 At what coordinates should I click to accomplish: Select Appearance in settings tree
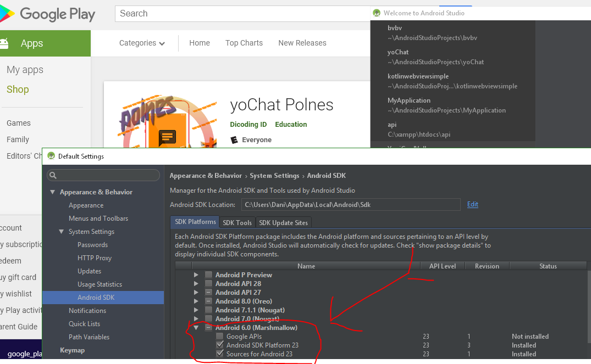pyautogui.click(x=86, y=205)
